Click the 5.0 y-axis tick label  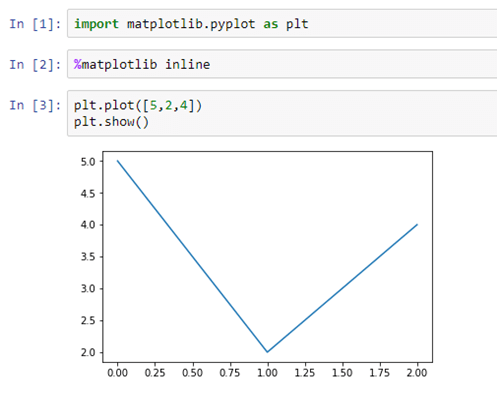click(x=88, y=162)
